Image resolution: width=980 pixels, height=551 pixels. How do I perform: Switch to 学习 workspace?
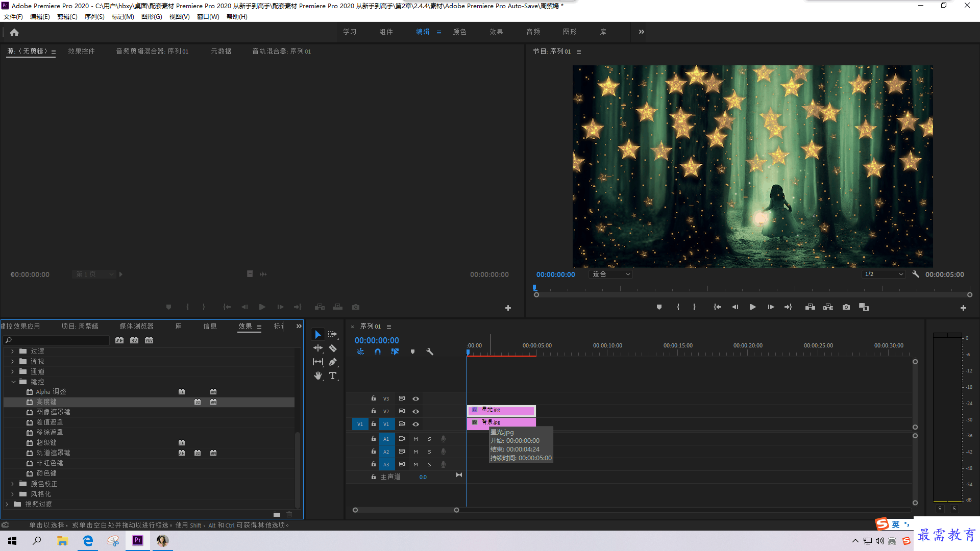(x=350, y=32)
